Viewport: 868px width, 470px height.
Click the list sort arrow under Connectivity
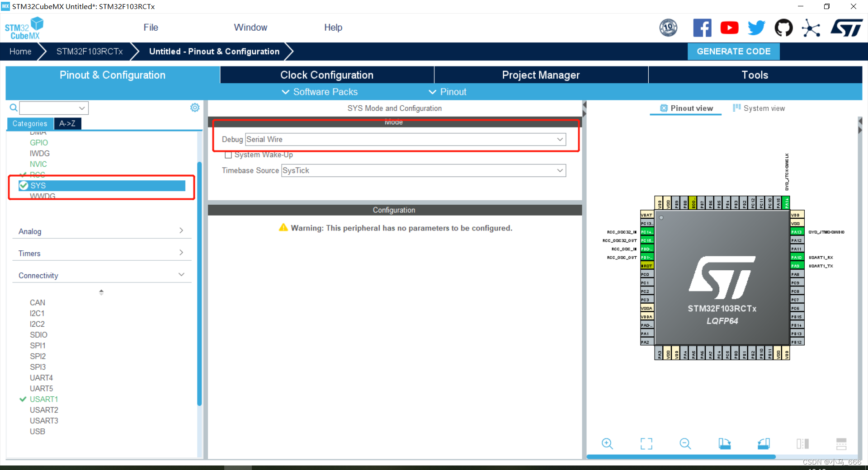point(101,292)
